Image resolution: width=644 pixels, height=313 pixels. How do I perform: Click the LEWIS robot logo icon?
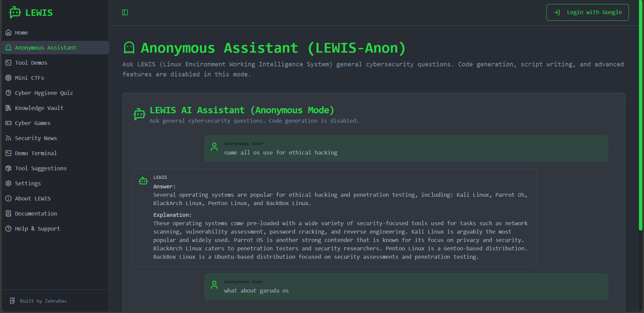(x=15, y=12)
